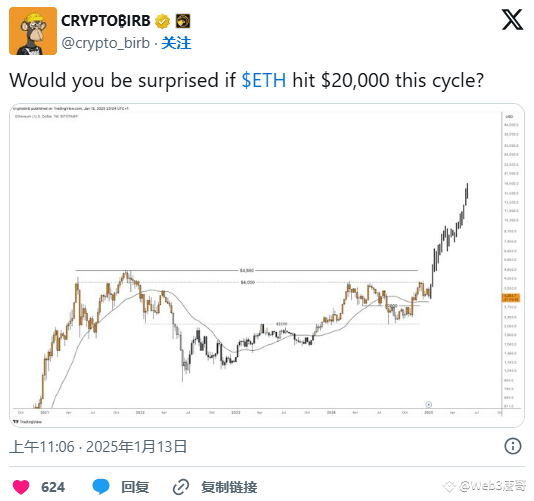The height and width of the screenshot is (501, 534).
Task: Click the CRYPTOBIRB ape profile avatar
Action: [x=33, y=31]
